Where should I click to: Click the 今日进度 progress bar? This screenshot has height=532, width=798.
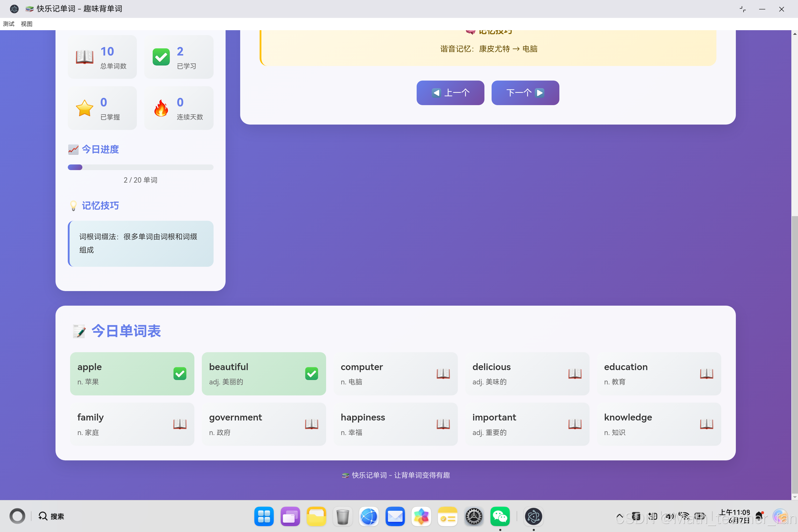[140, 167]
